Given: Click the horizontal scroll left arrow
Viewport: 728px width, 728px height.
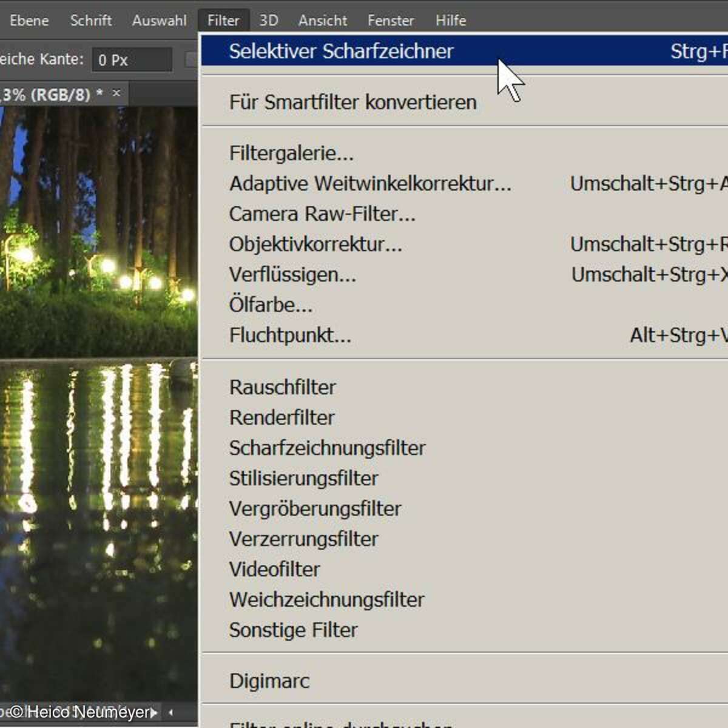Looking at the screenshot, I should (x=171, y=712).
